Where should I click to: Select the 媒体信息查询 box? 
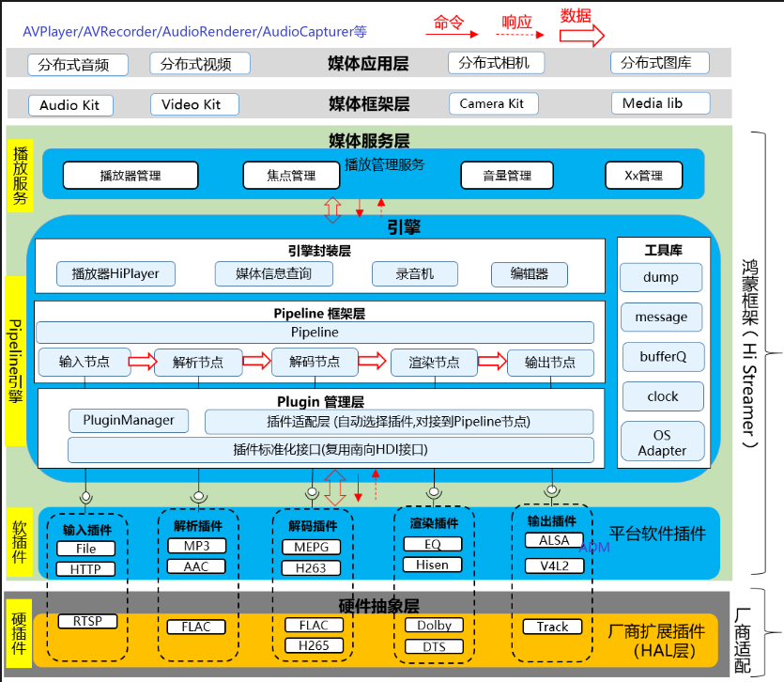coord(273,273)
